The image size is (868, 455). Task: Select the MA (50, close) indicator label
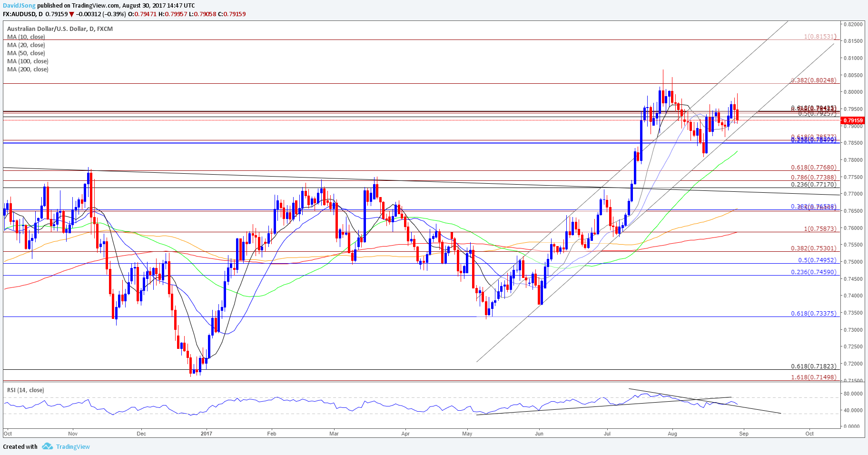[26, 53]
